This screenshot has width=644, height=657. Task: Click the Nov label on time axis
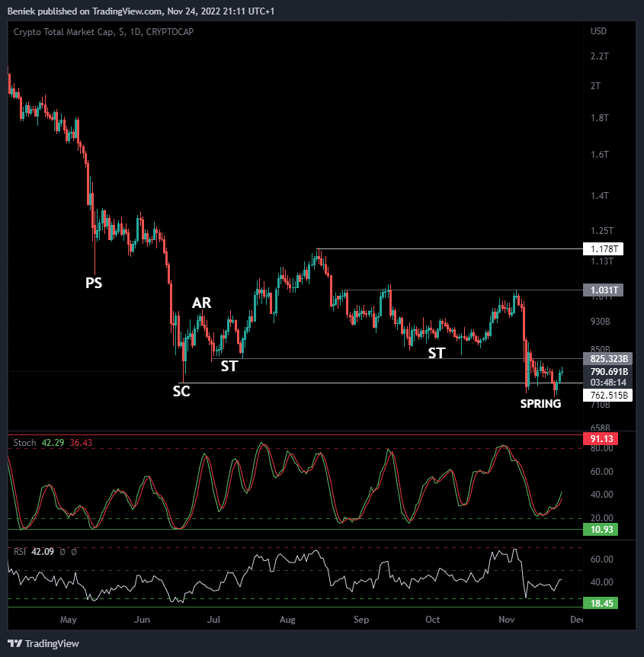(507, 620)
